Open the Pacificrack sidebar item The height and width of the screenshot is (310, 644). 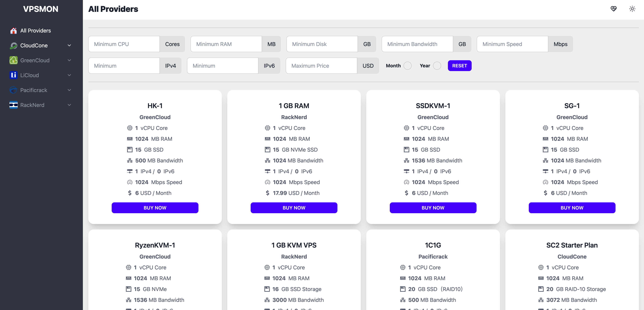point(41,90)
